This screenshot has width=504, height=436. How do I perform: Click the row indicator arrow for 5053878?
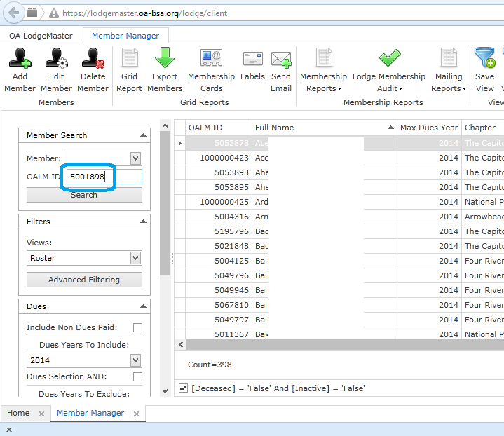tap(180, 143)
